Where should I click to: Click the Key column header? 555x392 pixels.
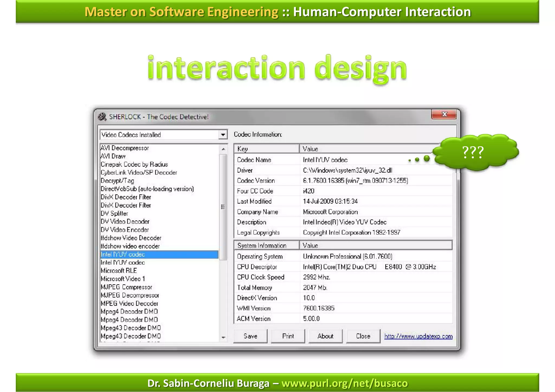click(267, 149)
